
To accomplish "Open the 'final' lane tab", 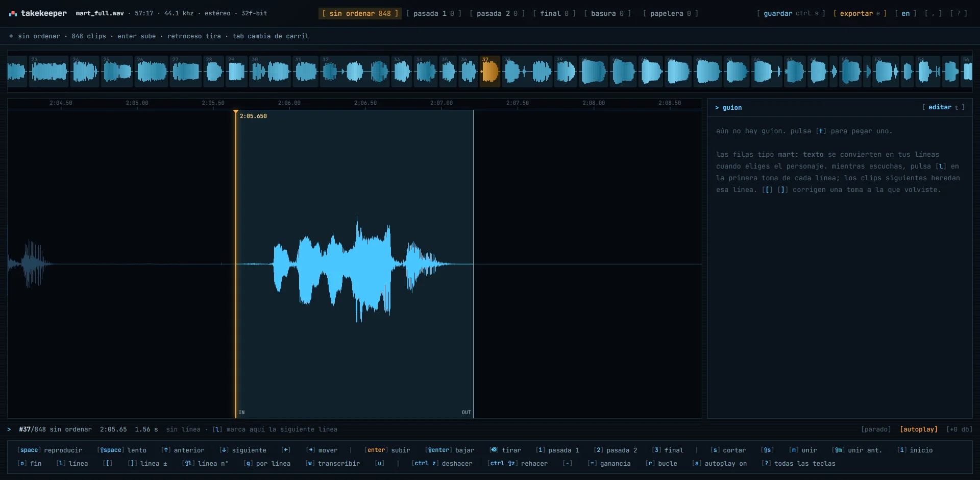I will point(554,13).
